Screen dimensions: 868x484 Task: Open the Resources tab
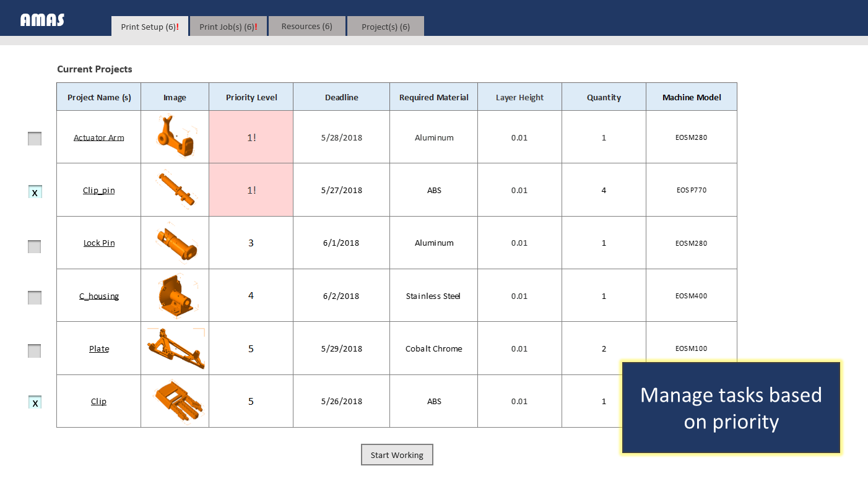coord(306,27)
